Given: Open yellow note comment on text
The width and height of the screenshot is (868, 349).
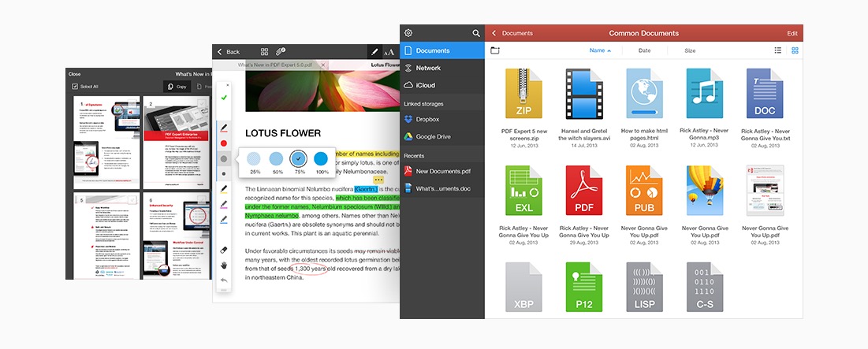Looking at the screenshot, I should point(378,180).
